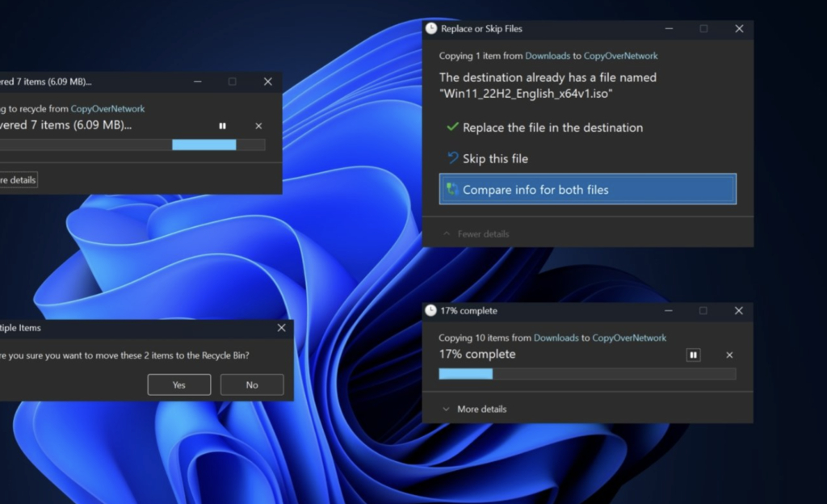The image size is (827, 504).
Task: Choose Skip this file option
Action: [x=497, y=158]
